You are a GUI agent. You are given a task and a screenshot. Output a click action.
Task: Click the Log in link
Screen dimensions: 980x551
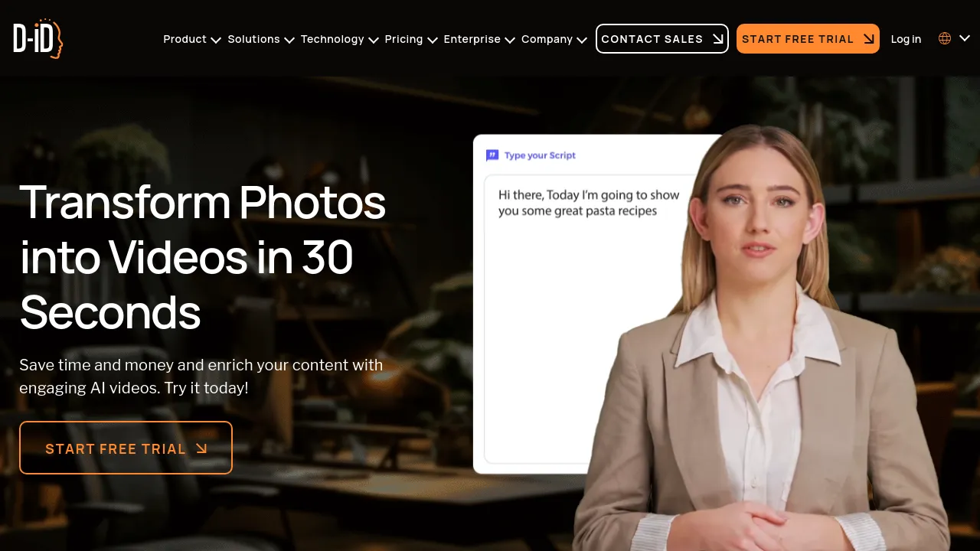coord(906,39)
